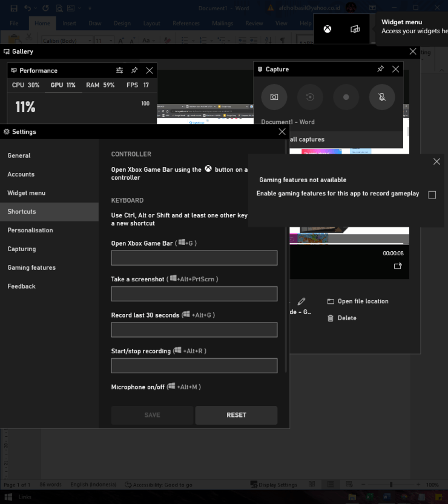The width and height of the screenshot is (448, 504).
Task: Click the all captures heading
Action: click(307, 139)
